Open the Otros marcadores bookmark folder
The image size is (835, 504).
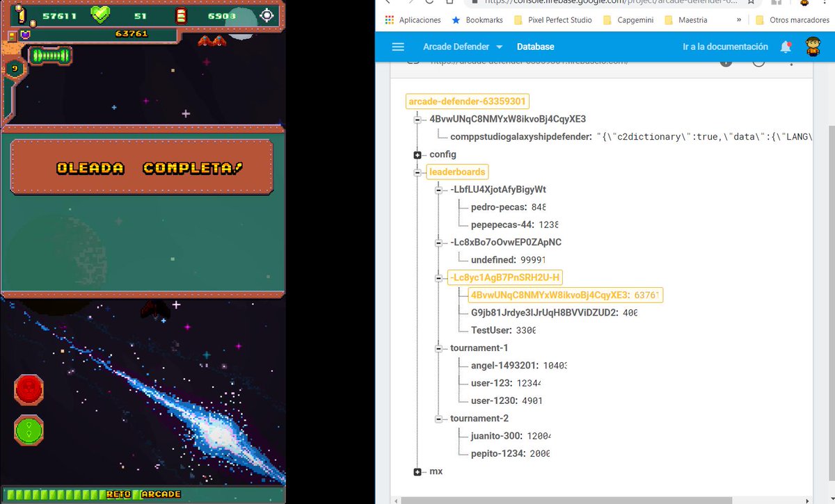[793, 20]
